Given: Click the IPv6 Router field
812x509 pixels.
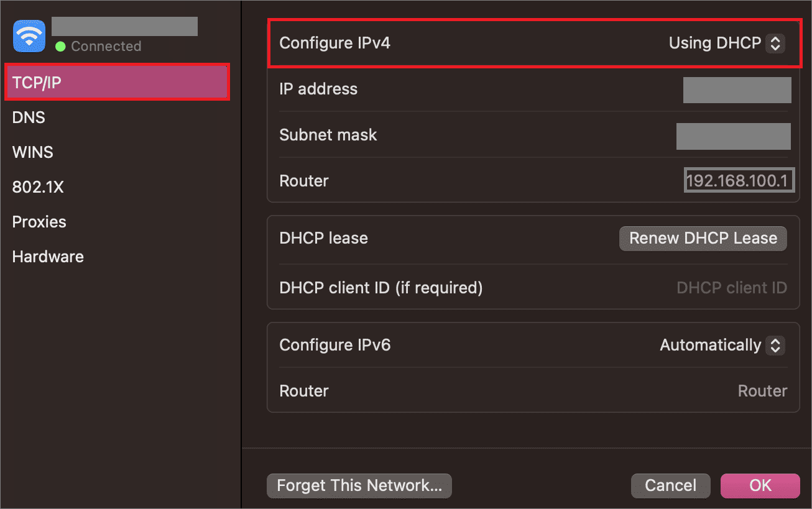Looking at the screenshot, I should (762, 391).
